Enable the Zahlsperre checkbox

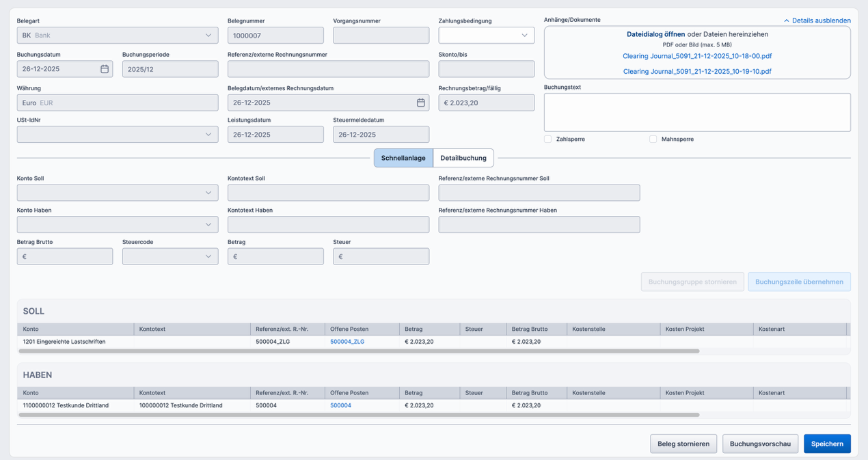pyautogui.click(x=547, y=139)
